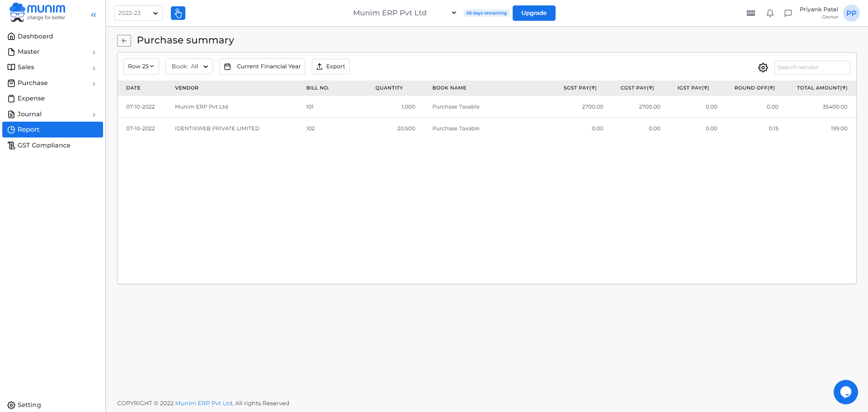Expand the Journal submenu arrow

[x=94, y=115]
